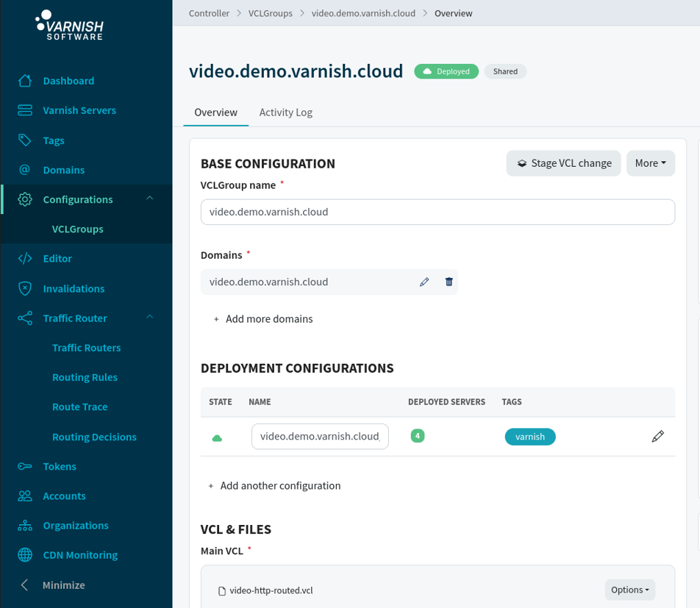Click the Stage VCL change button
This screenshot has width=700, height=608.
pos(563,163)
